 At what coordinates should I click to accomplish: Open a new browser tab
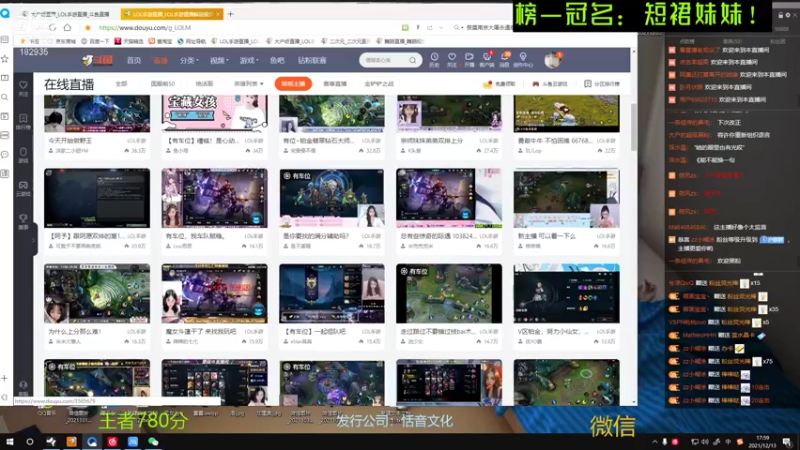click(x=230, y=14)
